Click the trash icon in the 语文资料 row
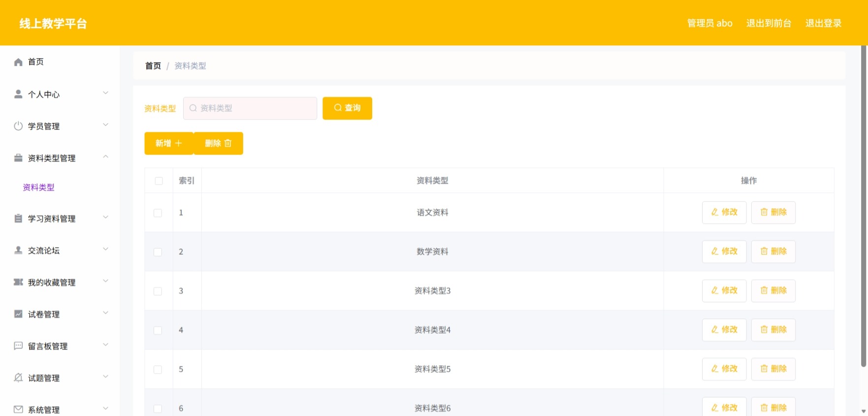The width and height of the screenshot is (868, 416). 764,212
